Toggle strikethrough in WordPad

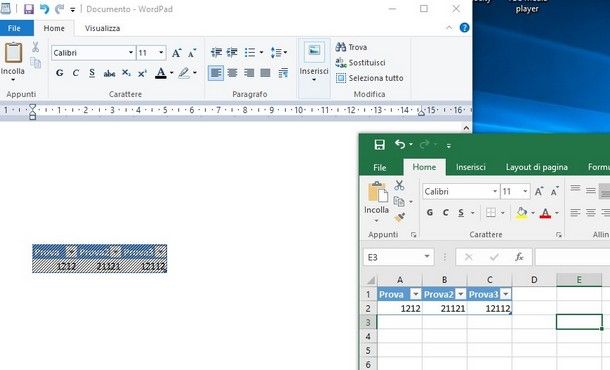(109, 73)
